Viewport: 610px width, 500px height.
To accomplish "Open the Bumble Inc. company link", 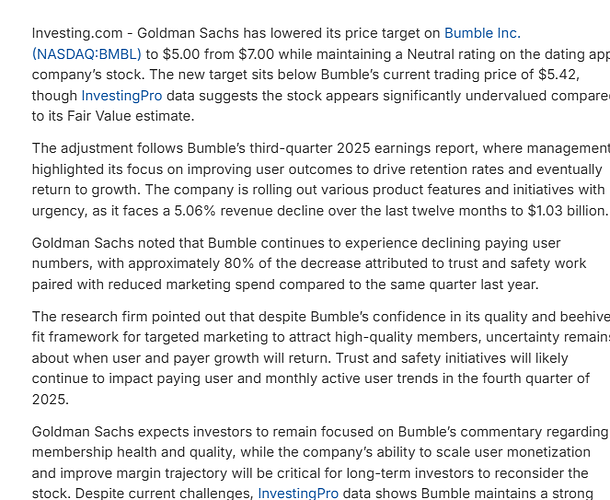I will click(x=482, y=33).
